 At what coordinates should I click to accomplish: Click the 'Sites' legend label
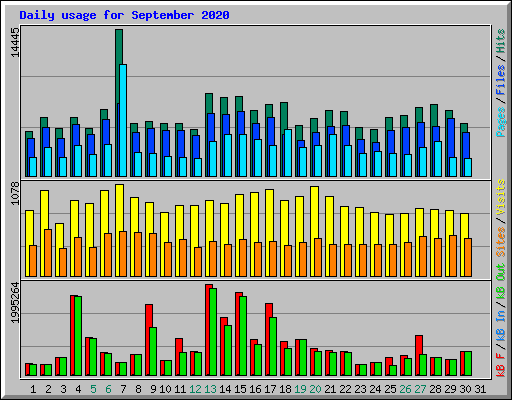[501, 241]
